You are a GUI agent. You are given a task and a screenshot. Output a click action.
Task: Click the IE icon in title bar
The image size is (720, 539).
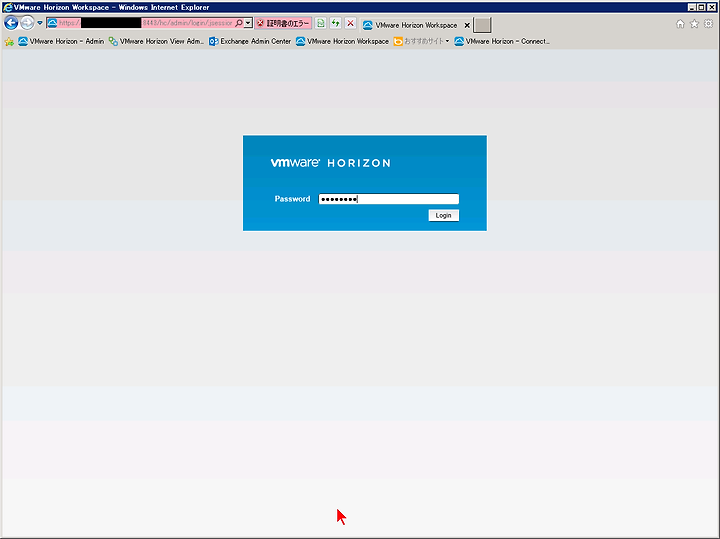click(8, 7)
